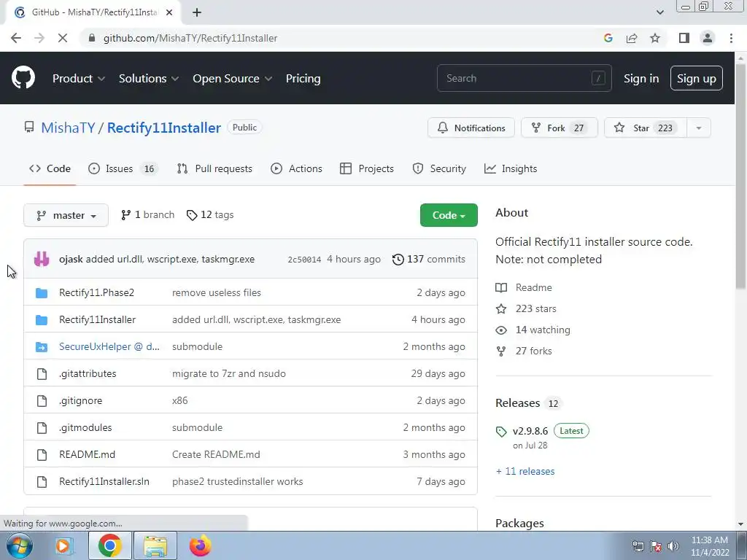
Task: Expand the Star list dropdown arrow
Action: click(x=698, y=128)
